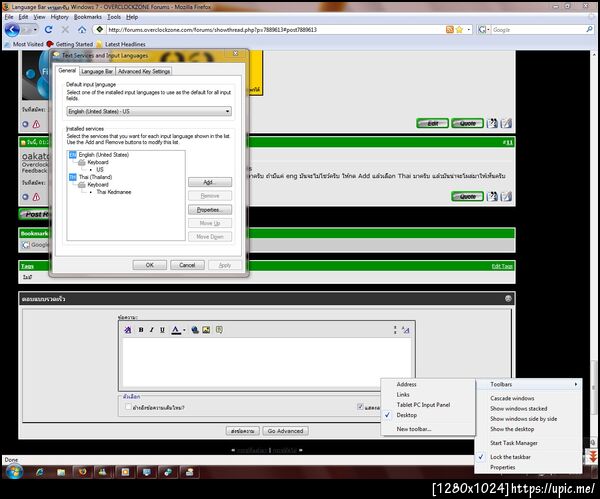Open Edit Tags link

pos(502,266)
